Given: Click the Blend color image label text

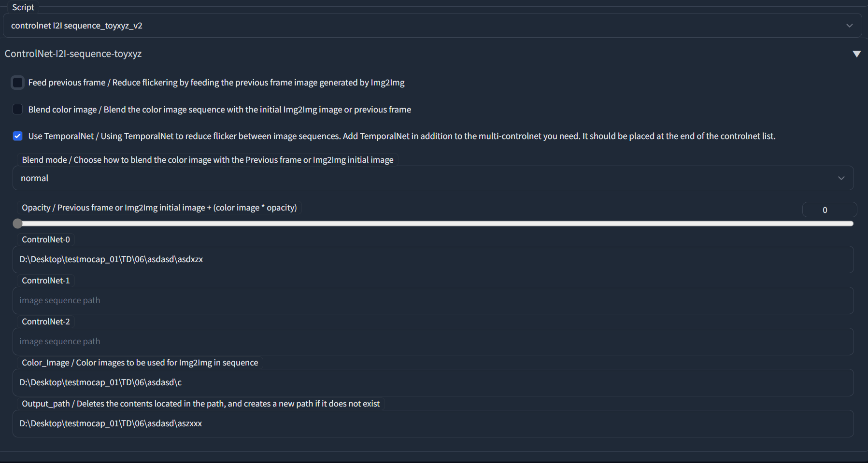Looking at the screenshot, I should [x=220, y=110].
